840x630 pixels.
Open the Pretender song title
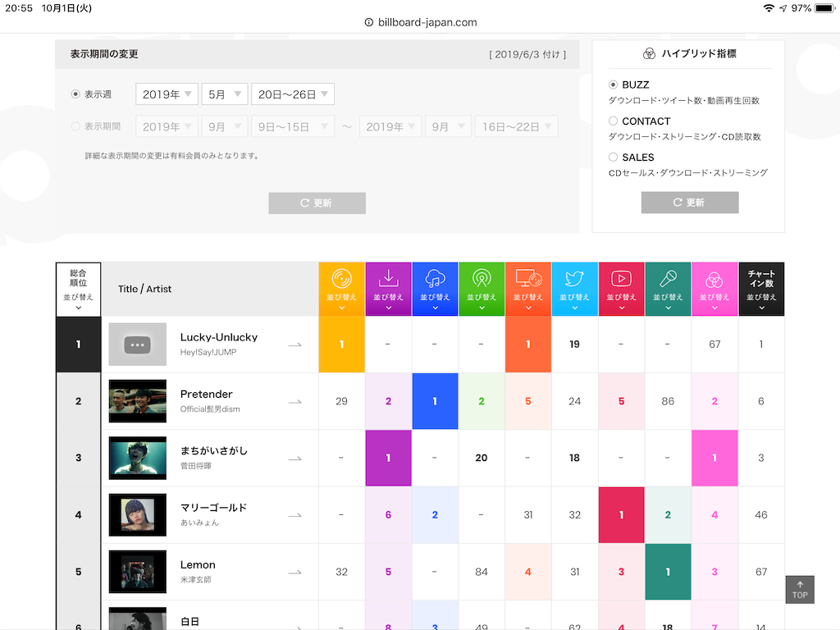206,395
